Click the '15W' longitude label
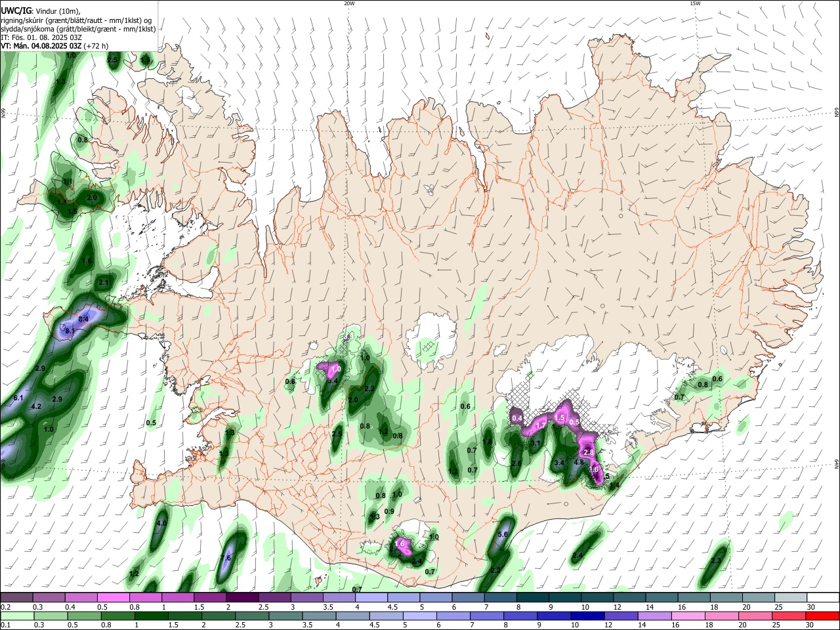840x630 pixels. coord(695,3)
